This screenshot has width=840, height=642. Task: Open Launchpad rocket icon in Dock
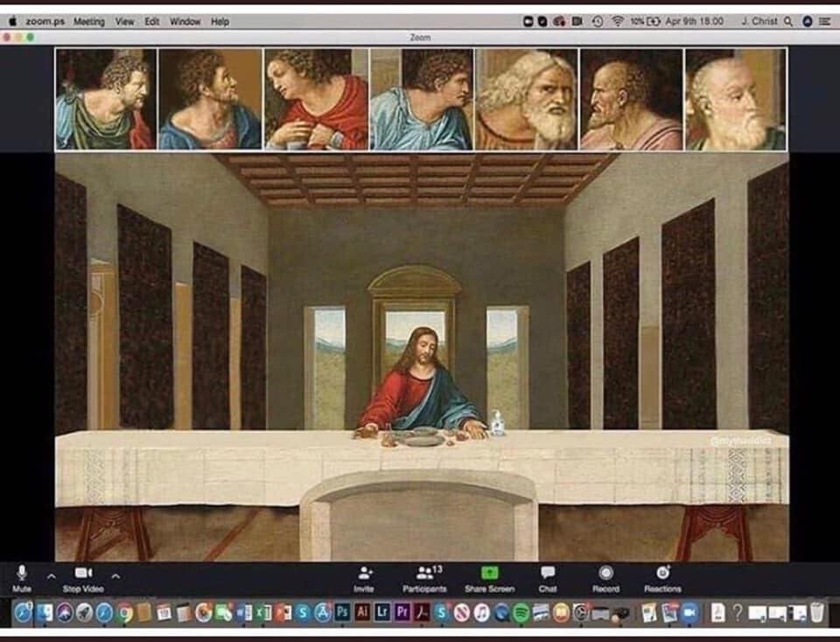[84, 612]
